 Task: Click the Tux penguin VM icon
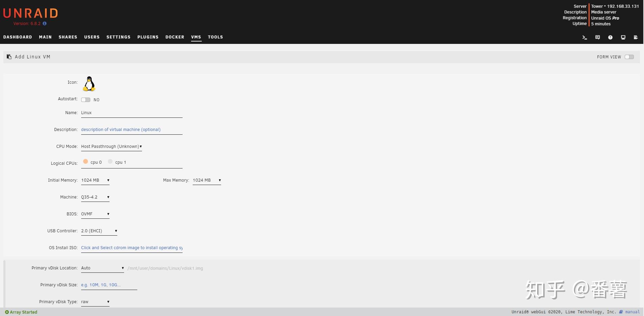click(x=89, y=83)
